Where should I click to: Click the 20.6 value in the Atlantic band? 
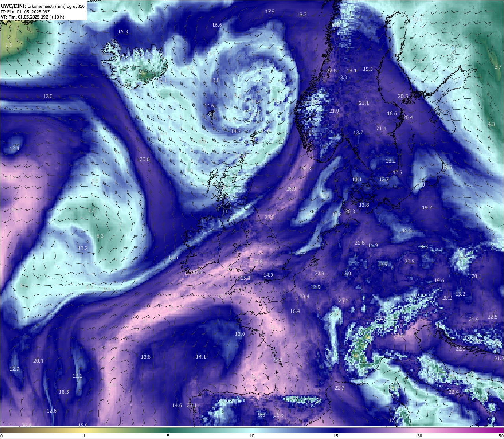click(145, 159)
